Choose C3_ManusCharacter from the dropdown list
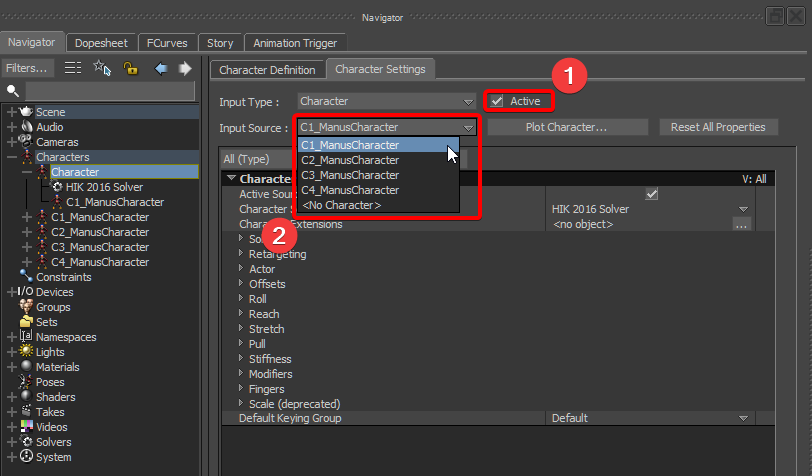This screenshot has width=812, height=476. tap(350, 175)
